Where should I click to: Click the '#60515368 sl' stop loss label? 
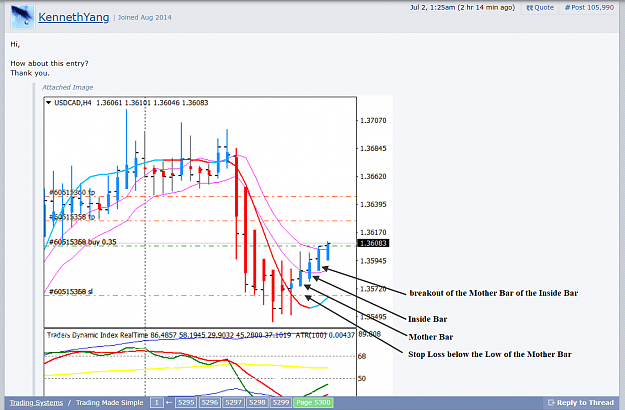pos(71,292)
